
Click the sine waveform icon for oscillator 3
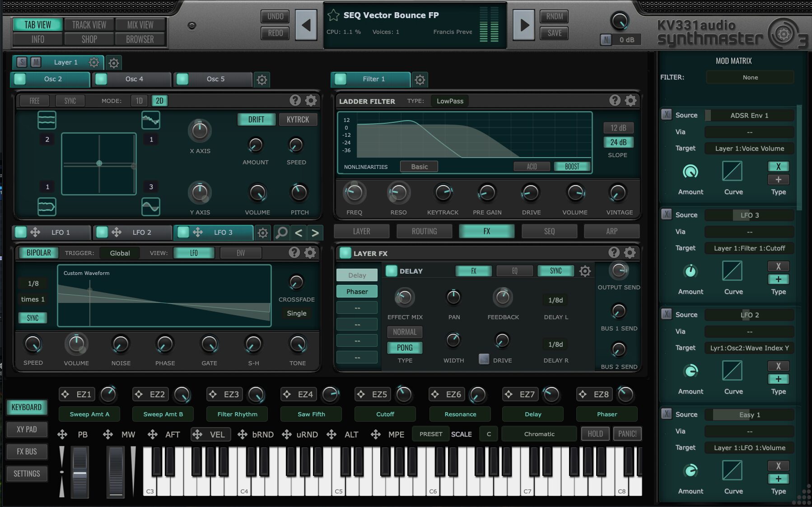tap(150, 207)
